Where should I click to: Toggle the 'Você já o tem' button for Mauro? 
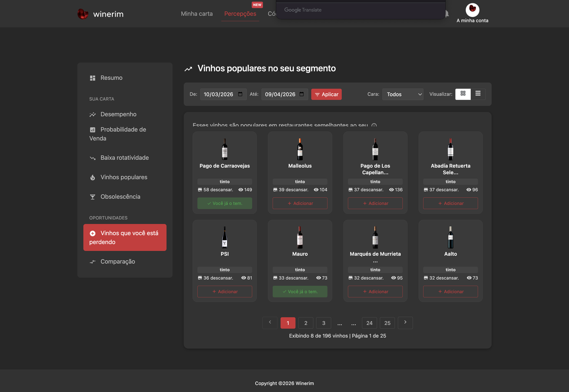pyautogui.click(x=300, y=291)
